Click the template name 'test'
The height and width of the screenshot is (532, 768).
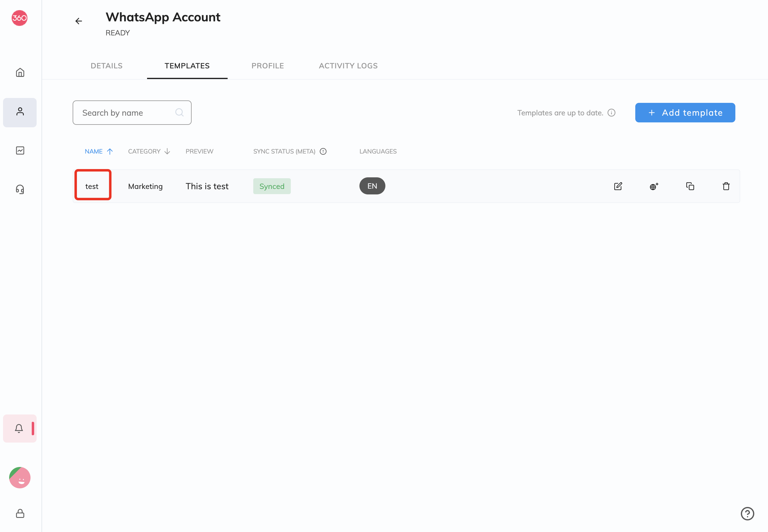coord(92,186)
